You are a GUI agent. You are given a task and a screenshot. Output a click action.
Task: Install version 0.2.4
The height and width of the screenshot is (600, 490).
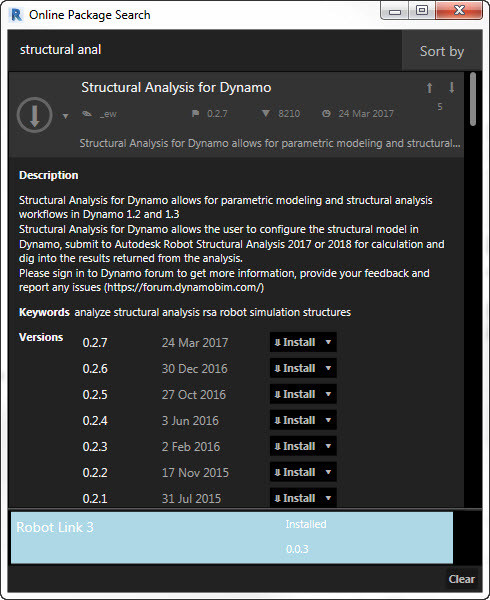(x=295, y=420)
